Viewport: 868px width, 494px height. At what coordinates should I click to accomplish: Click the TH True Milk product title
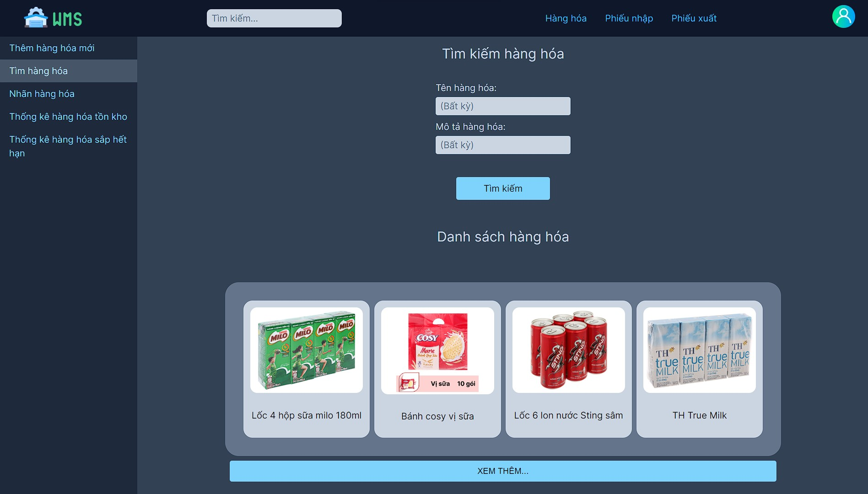pos(699,415)
